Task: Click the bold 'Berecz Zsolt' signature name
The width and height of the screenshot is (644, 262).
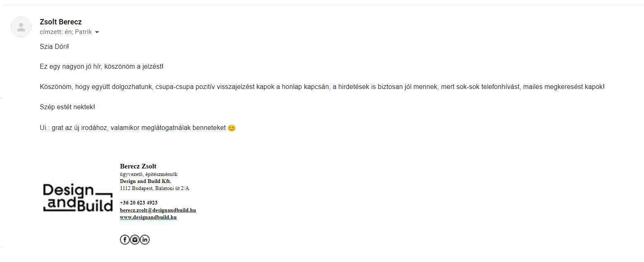Action: pyautogui.click(x=138, y=166)
